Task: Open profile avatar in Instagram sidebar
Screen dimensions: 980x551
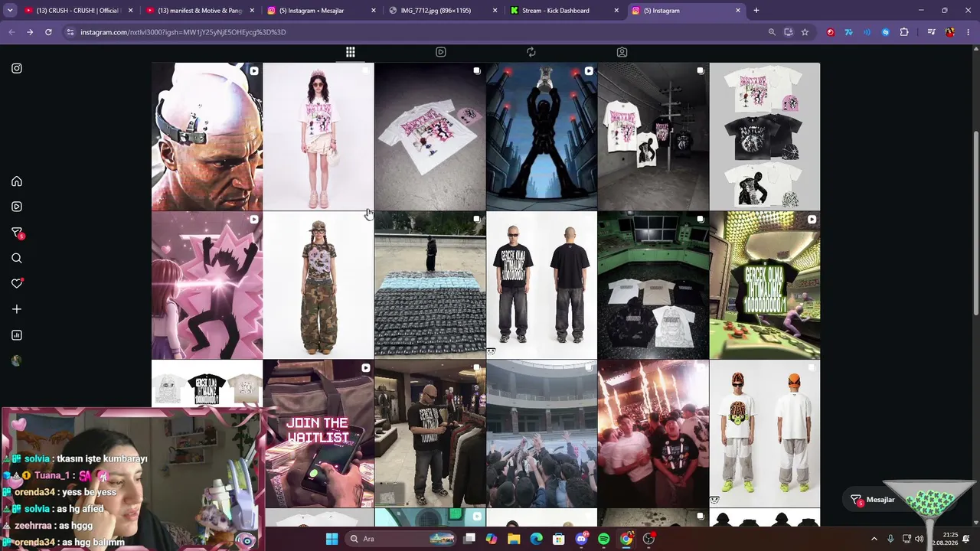Action: 17,360
